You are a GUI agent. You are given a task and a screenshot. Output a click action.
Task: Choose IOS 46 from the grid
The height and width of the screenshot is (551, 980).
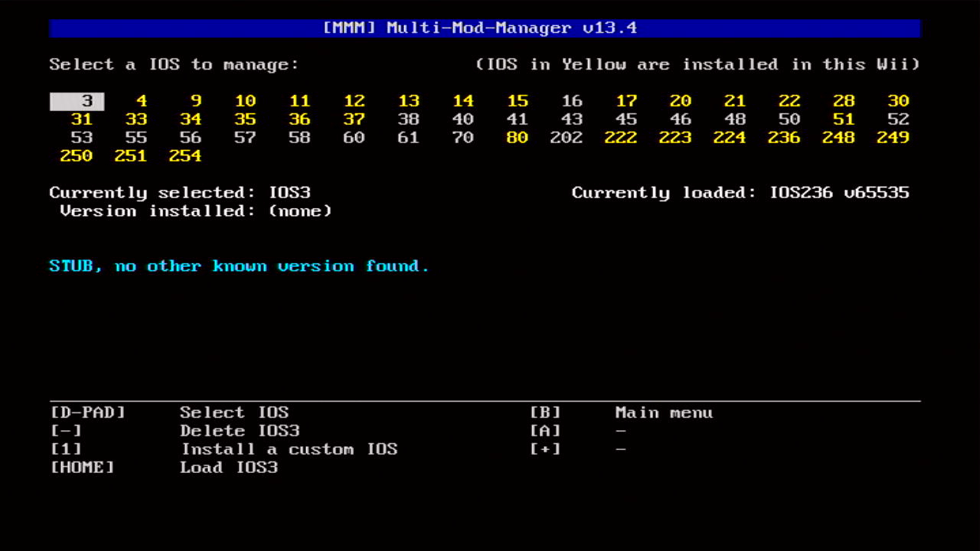click(x=681, y=119)
